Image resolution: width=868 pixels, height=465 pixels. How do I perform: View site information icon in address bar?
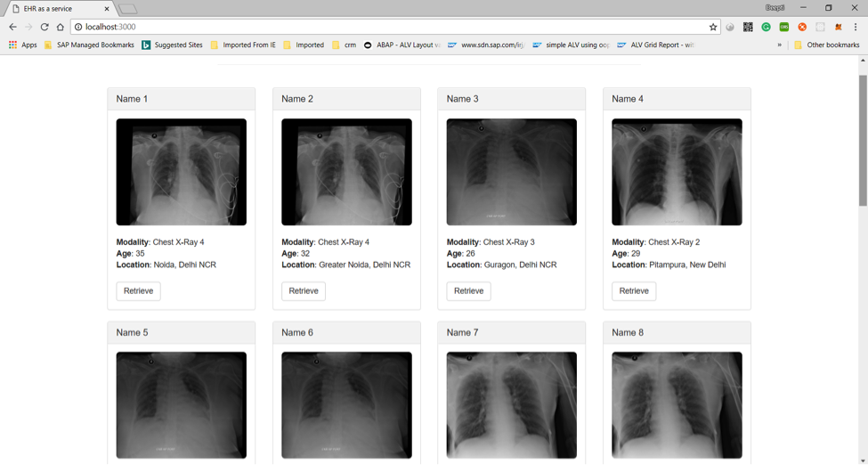pos(78,27)
